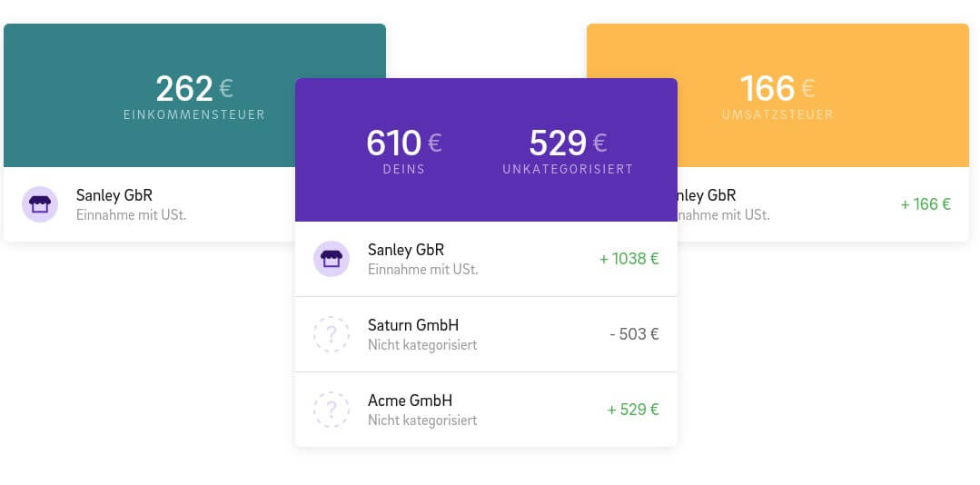Click the + 1038 € amount

click(629, 259)
